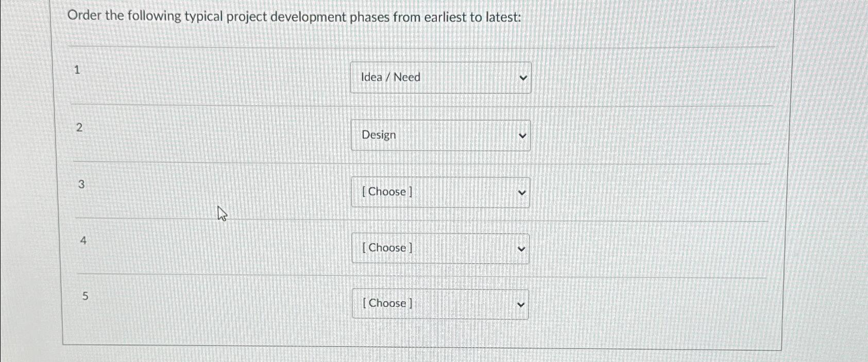Select the Design field text
This screenshot has height=362, width=868.
(378, 135)
